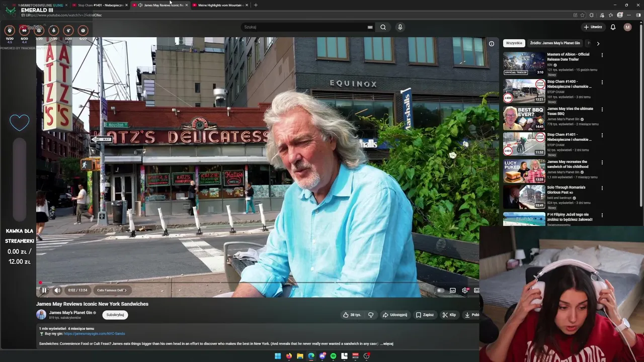644x362 pixels.
Task: Subscribe via the Subskrybuj button
Action: click(115, 315)
